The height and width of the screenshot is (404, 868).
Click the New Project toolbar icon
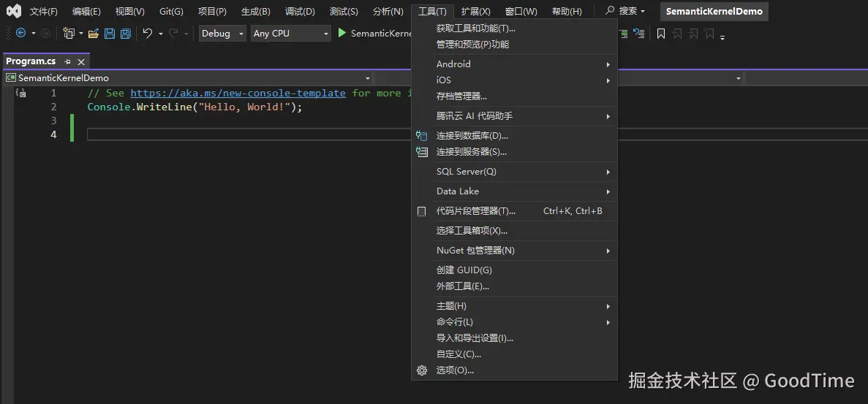(69, 33)
